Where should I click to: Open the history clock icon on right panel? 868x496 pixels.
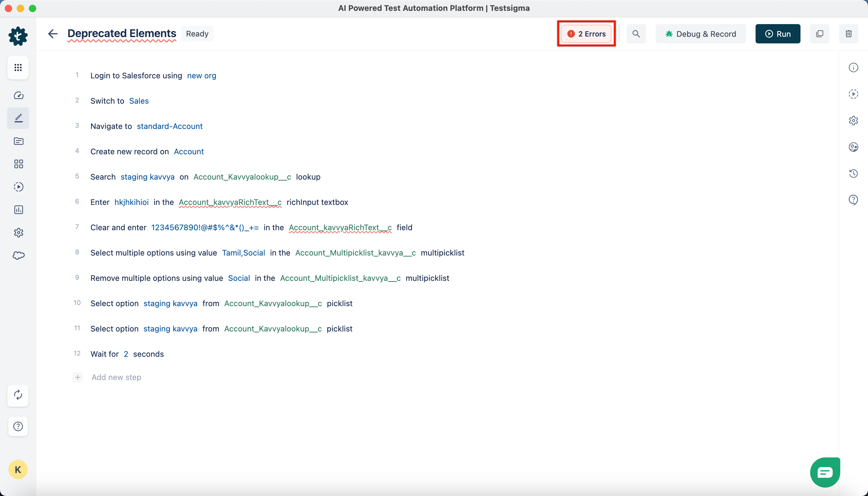pyautogui.click(x=853, y=173)
